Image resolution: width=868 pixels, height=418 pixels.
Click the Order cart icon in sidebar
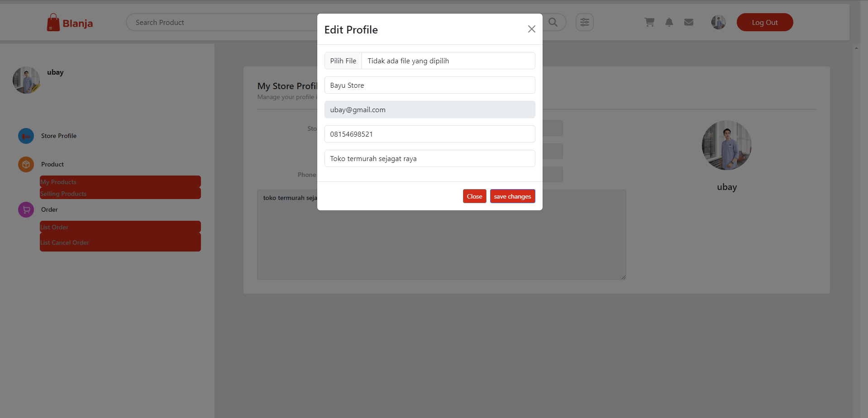coord(26,209)
